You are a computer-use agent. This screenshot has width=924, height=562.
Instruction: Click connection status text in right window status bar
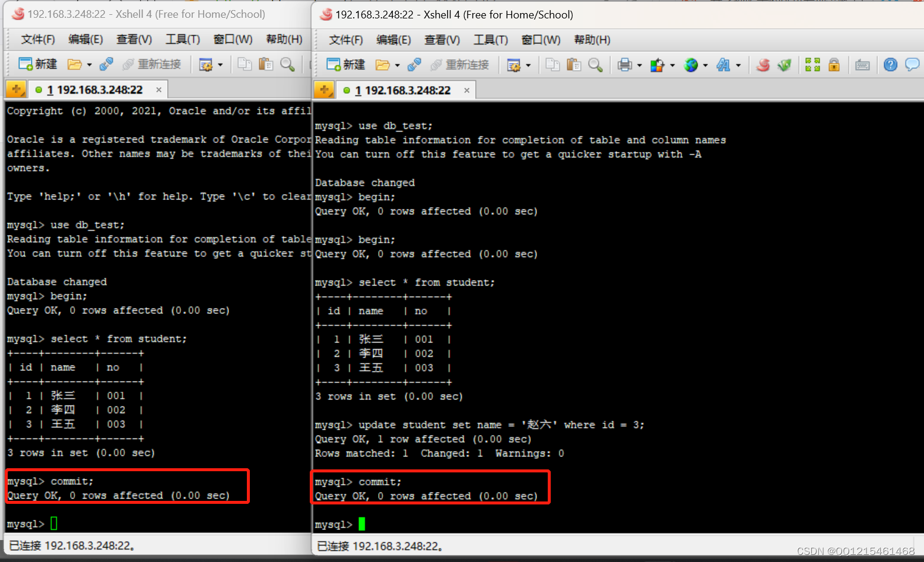coord(380,546)
